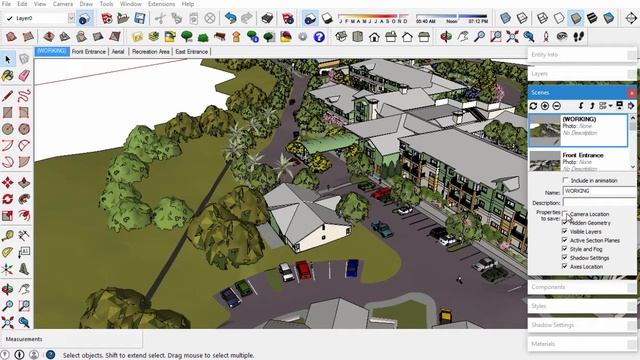Click the Save floppy disk icon
The image size is (640, 360).
pos(140,18)
